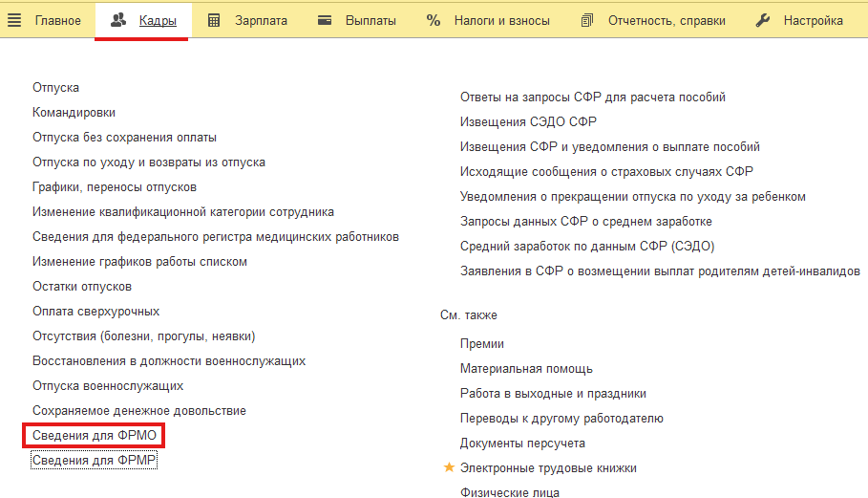This screenshot has width=868, height=498.
Task: Open Ответы на запросы СФР для расчета пособий
Action: (592, 97)
